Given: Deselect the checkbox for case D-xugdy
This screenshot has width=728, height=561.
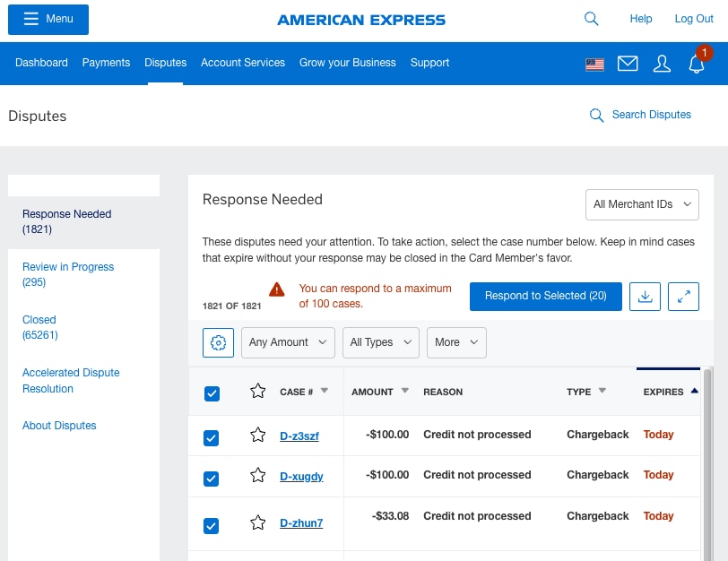Looking at the screenshot, I should [x=211, y=478].
